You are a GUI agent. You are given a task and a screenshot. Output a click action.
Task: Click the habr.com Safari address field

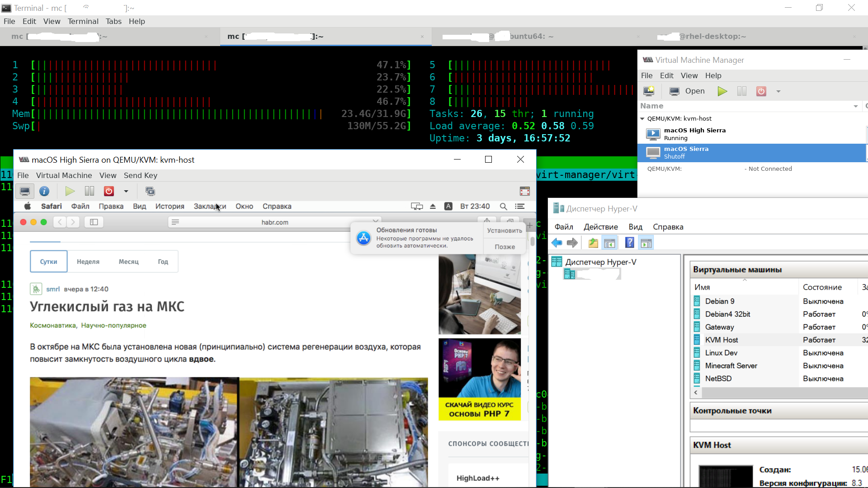coord(274,222)
